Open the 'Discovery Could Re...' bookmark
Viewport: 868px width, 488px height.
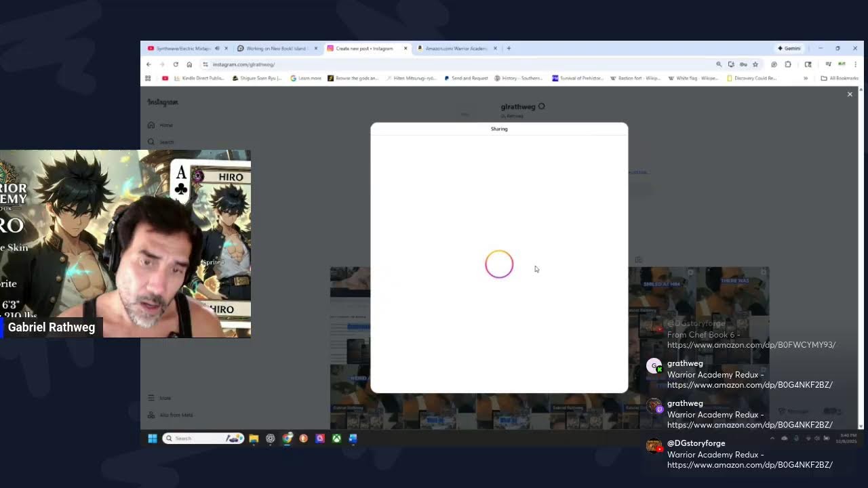pyautogui.click(x=751, y=78)
